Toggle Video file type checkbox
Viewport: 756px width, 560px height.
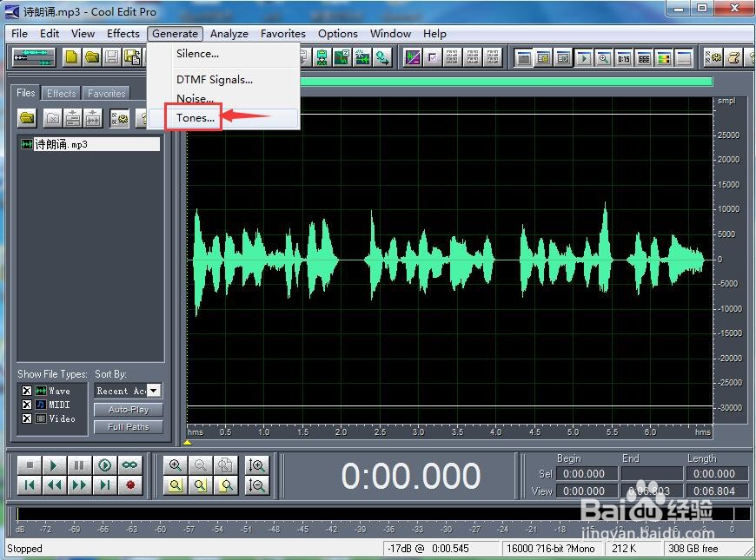click(x=27, y=418)
